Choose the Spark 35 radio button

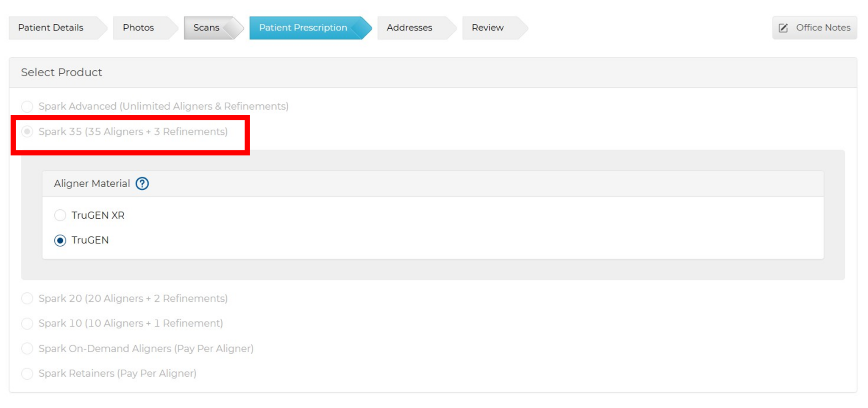27,132
